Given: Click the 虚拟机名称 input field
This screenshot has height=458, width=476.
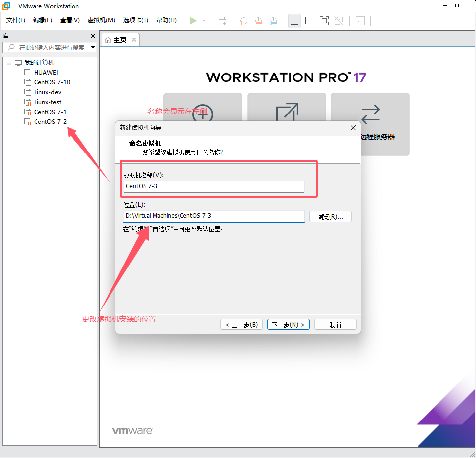Looking at the screenshot, I should pos(214,187).
